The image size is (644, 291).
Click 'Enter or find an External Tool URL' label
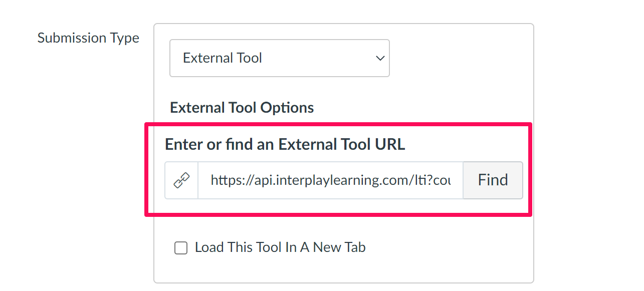coord(285,144)
